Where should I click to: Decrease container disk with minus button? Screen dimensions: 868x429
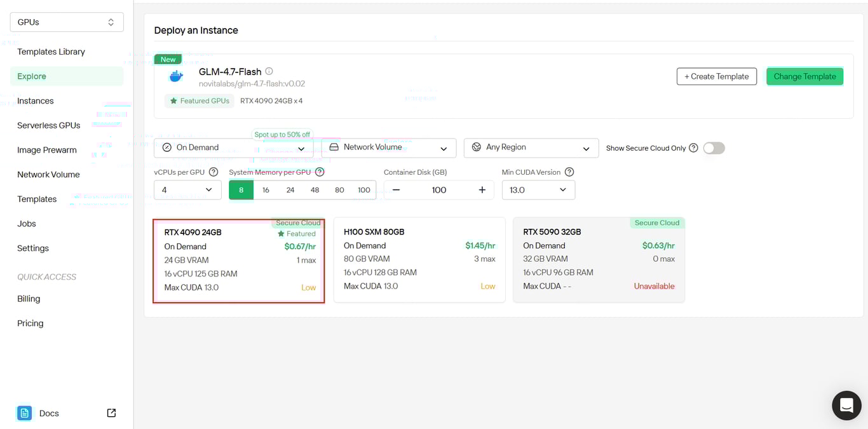(x=396, y=190)
